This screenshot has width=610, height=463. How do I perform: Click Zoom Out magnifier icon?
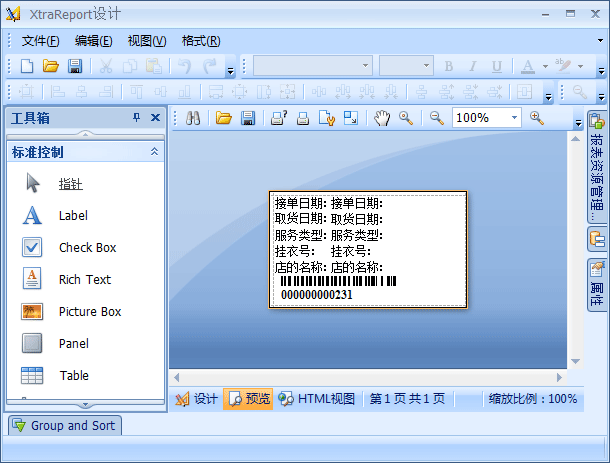pos(436,118)
